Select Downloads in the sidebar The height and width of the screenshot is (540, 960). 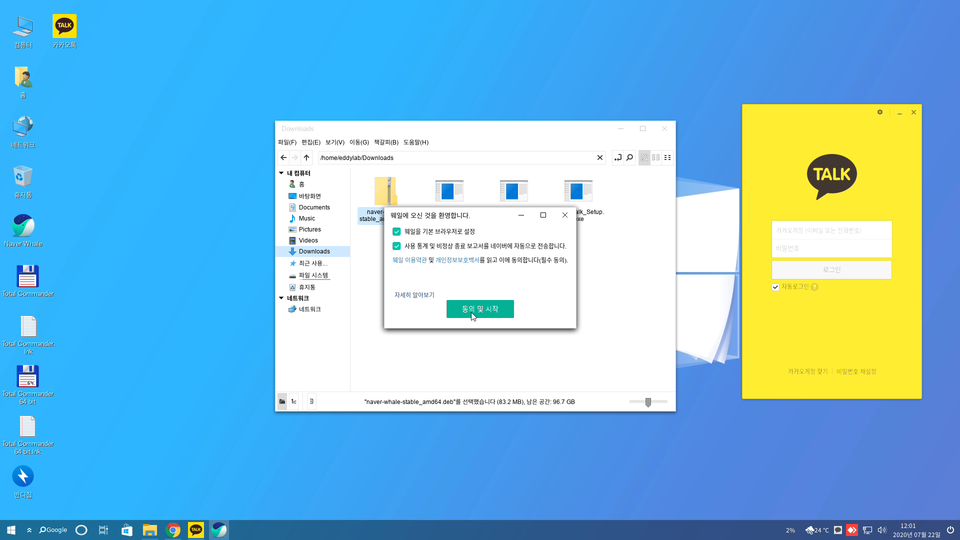[x=313, y=251]
